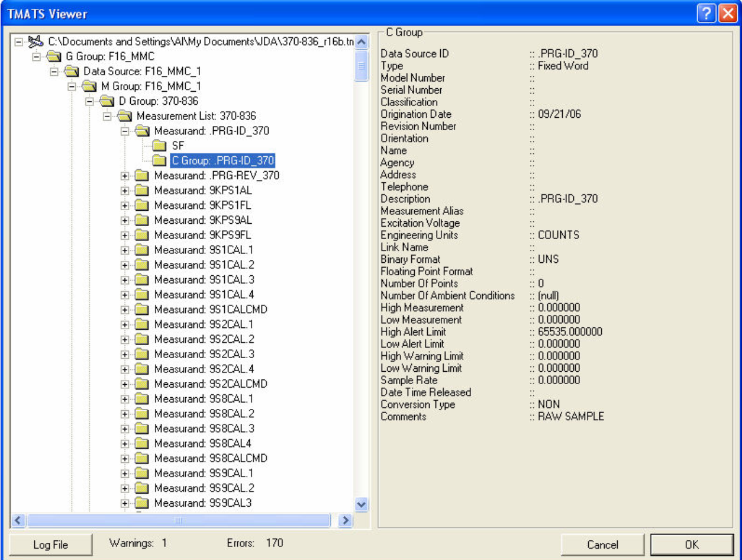
Task: Click the tree's scroll up arrow
Action: click(362, 43)
